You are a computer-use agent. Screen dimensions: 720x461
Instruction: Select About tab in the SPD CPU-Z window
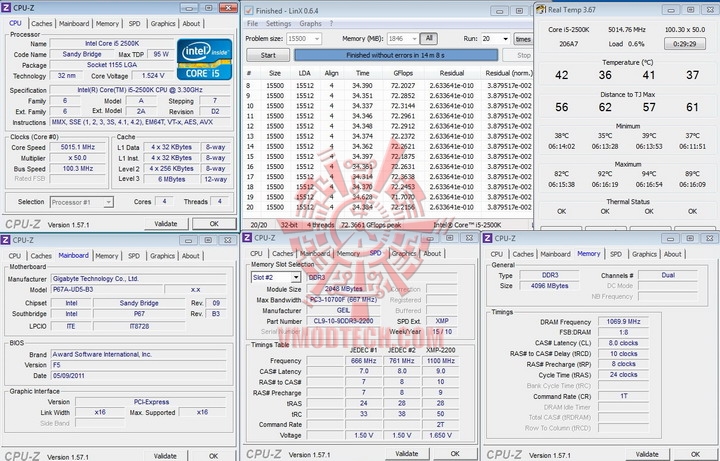432,253
